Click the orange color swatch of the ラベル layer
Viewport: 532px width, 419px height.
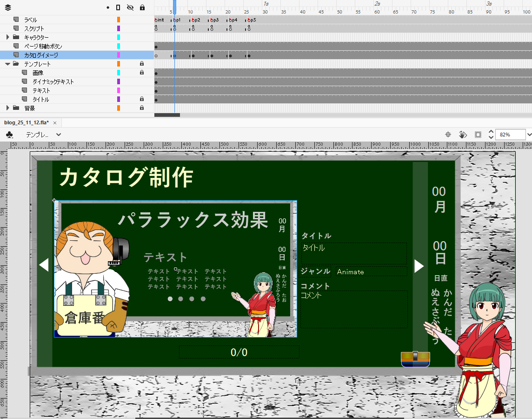pos(119,20)
